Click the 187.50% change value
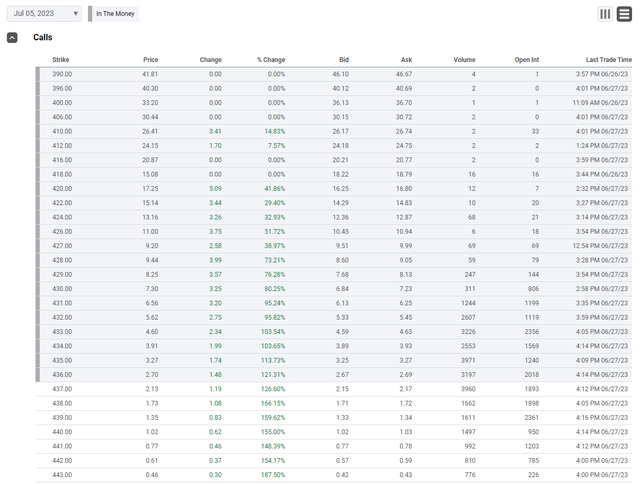The height and width of the screenshot is (484, 640). [x=273, y=475]
